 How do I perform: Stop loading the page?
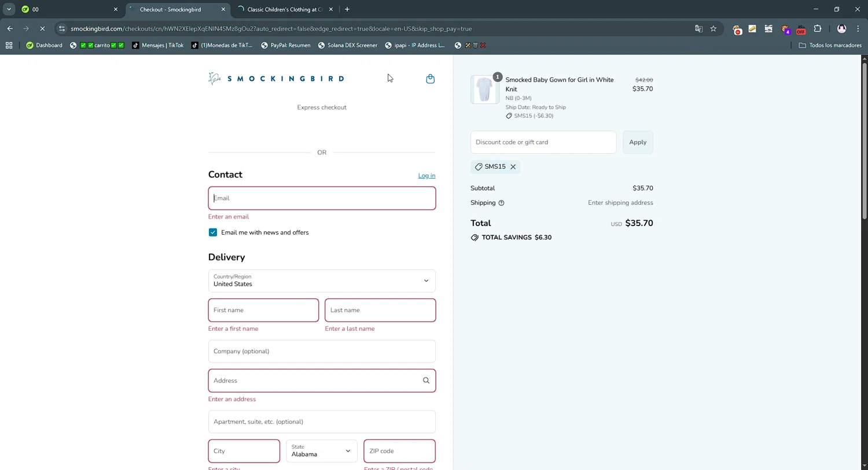pyautogui.click(x=42, y=28)
